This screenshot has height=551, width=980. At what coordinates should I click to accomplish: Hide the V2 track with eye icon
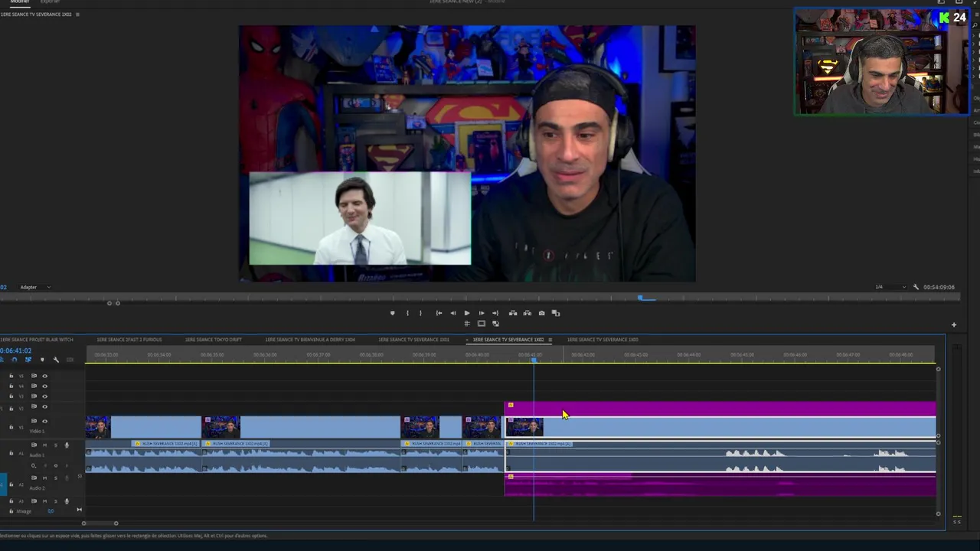(44, 406)
